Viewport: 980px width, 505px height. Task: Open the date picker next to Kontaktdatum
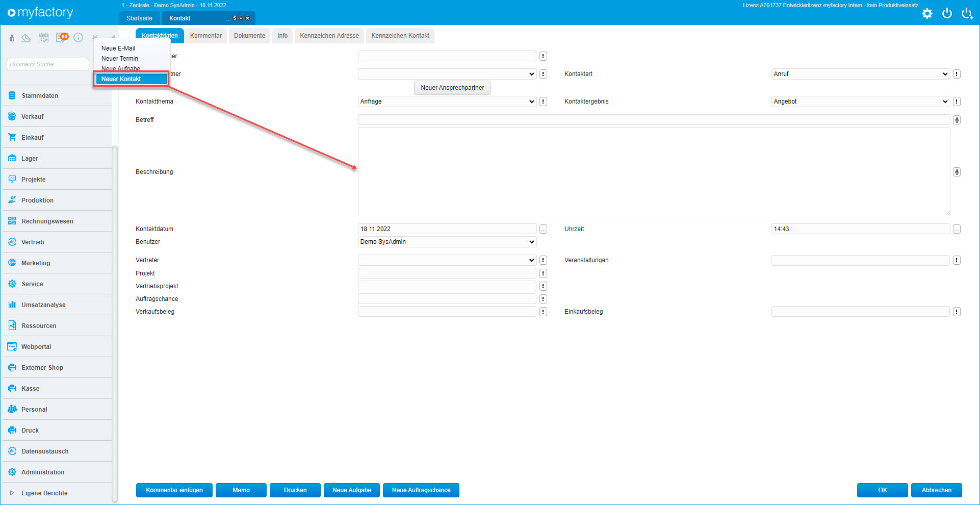(543, 230)
